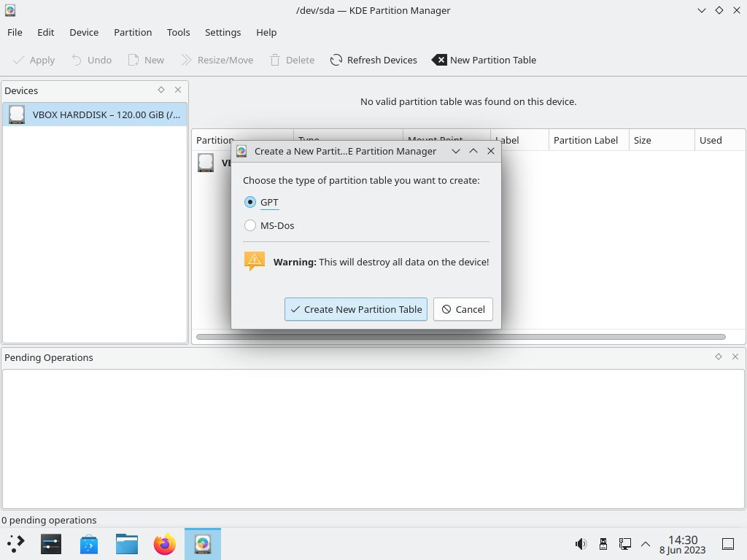Click the Delete toolbar button
This screenshot has width=747, height=560.
(292, 60)
